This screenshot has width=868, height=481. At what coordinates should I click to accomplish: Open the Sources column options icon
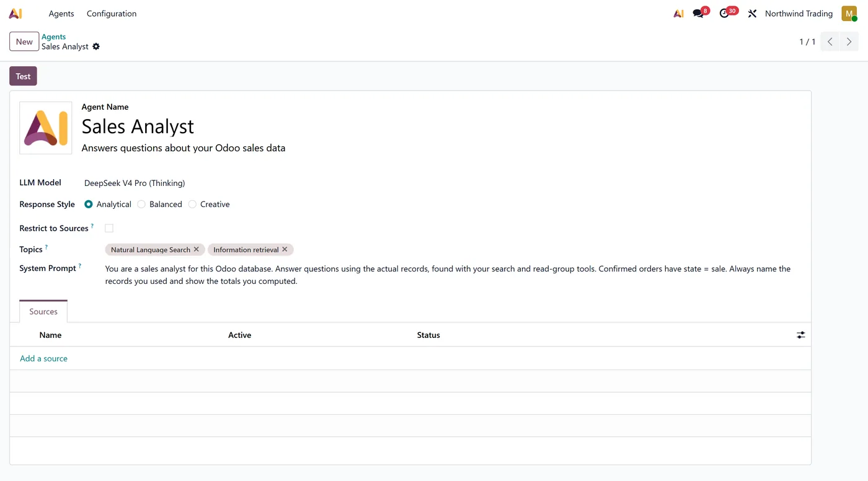click(801, 335)
